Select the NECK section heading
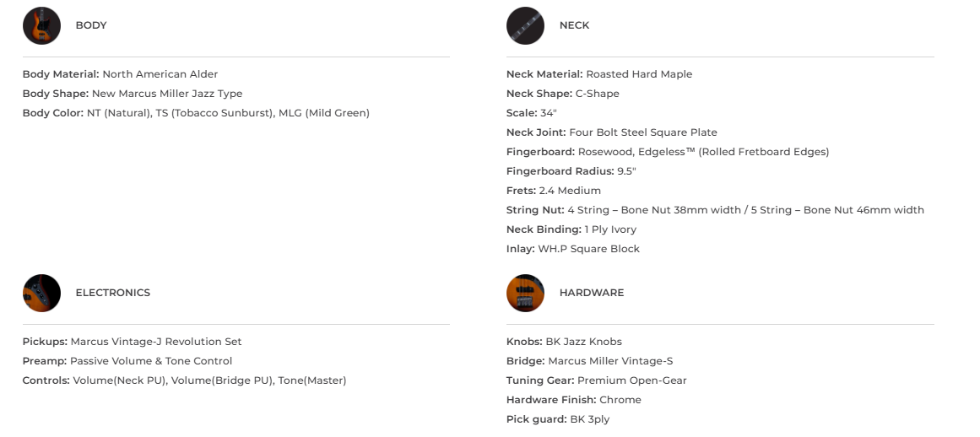Viewport: 980px width, 437px height. (574, 25)
